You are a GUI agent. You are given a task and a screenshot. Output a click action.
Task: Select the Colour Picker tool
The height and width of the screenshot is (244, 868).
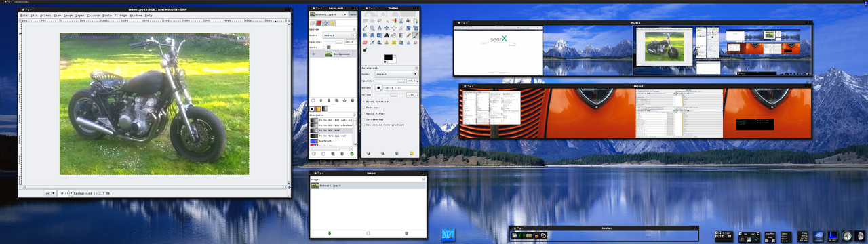point(365,28)
